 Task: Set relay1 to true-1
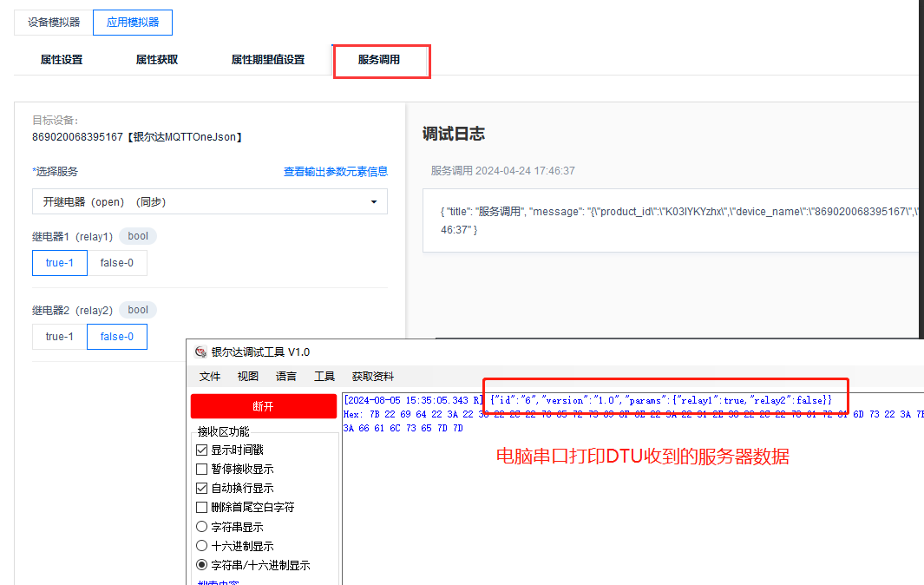coord(60,263)
